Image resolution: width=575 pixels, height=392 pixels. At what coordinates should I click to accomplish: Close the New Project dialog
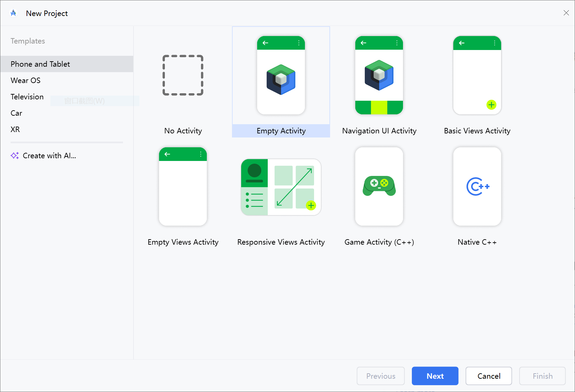(566, 13)
